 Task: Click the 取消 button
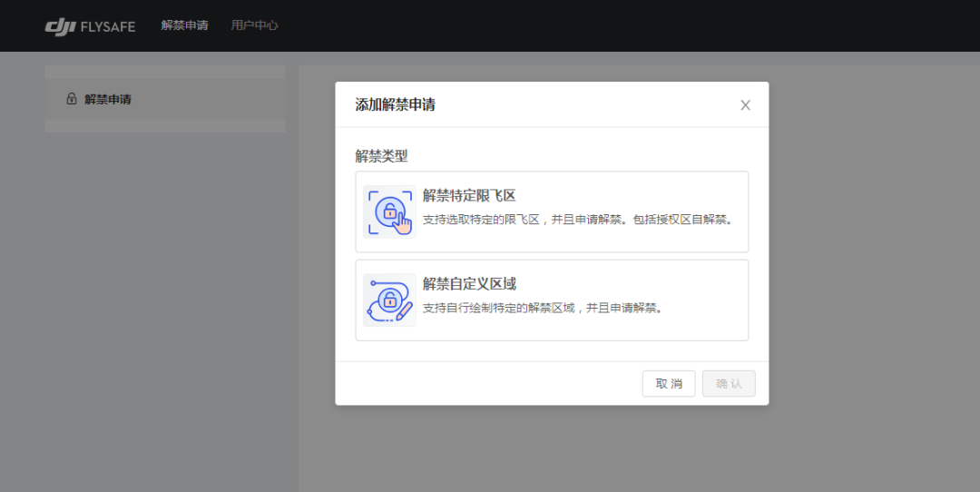pos(669,383)
